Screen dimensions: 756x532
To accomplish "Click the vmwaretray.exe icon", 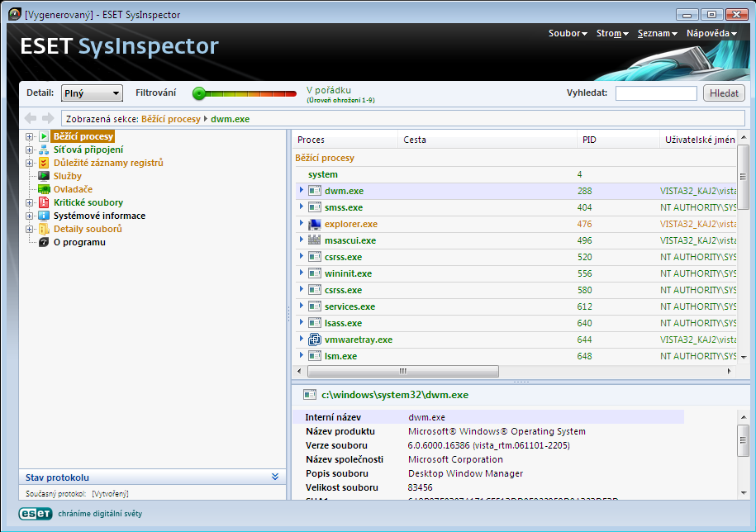I will coord(315,340).
